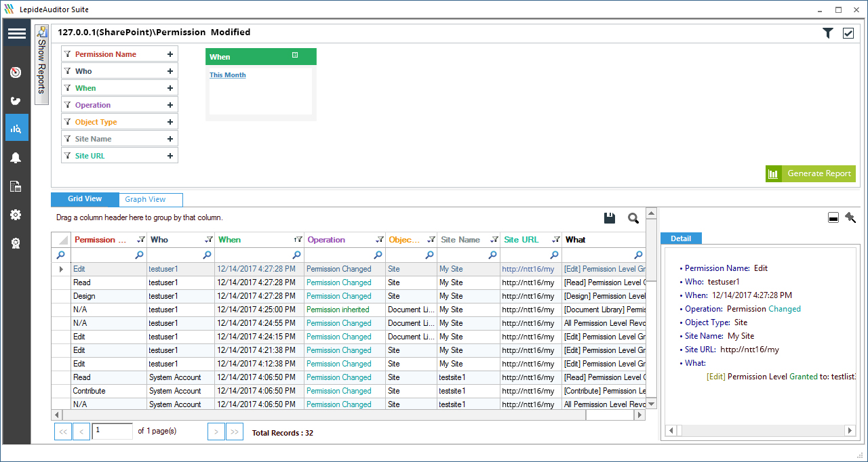Screen dimensions: 868x462
Task: Save the grid with the floppy disk icon
Action: pyautogui.click(x=610, y=218)
